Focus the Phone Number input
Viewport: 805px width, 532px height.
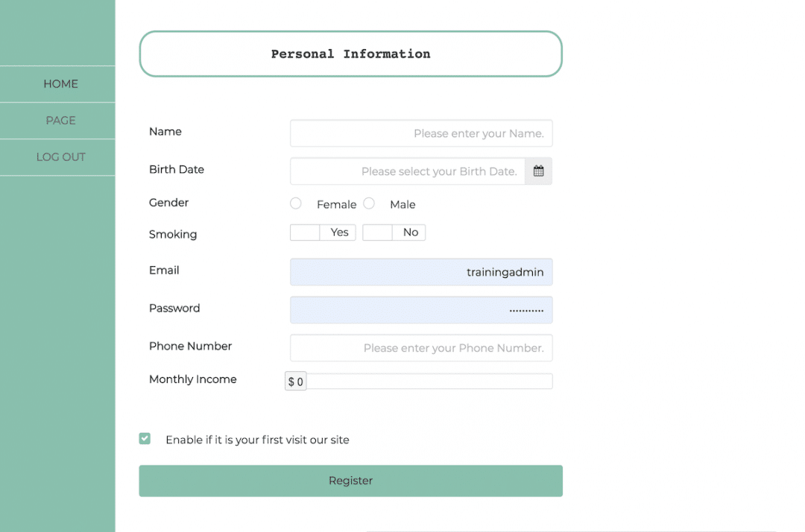click(x=420, y=347)
